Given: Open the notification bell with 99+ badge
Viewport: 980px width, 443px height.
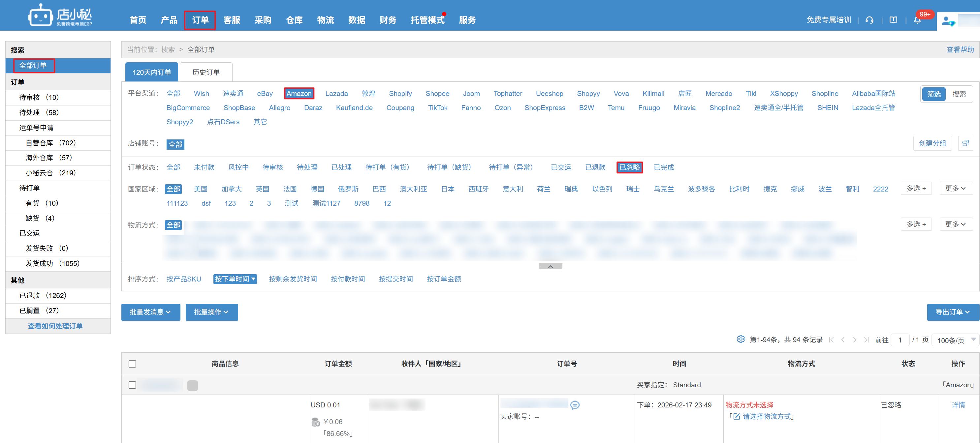Looking at the screenshot, I should pos(917,20).
